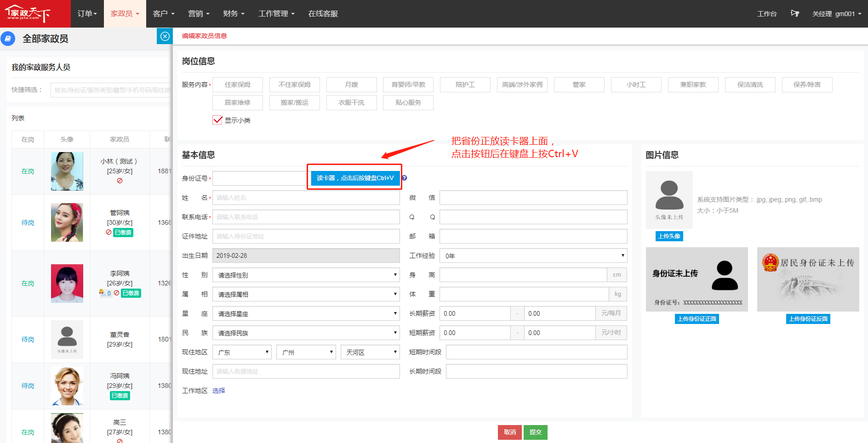Click the 现住地址 street input field
Viewport: 868px width, 443px height.
pos(306,371)
